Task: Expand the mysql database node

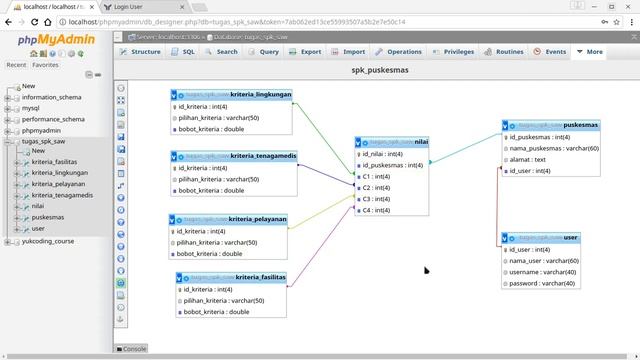Action: [x=7, y=109]
